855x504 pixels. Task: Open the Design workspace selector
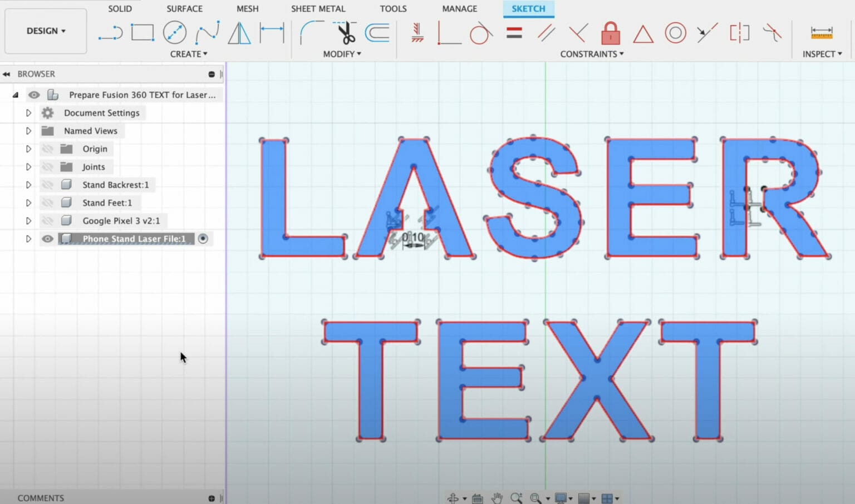point(45,31)
